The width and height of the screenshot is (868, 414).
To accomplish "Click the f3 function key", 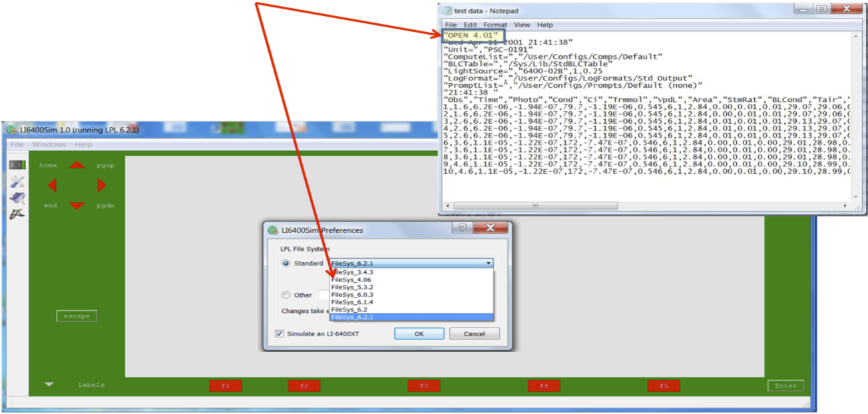I will click(424, 385).
